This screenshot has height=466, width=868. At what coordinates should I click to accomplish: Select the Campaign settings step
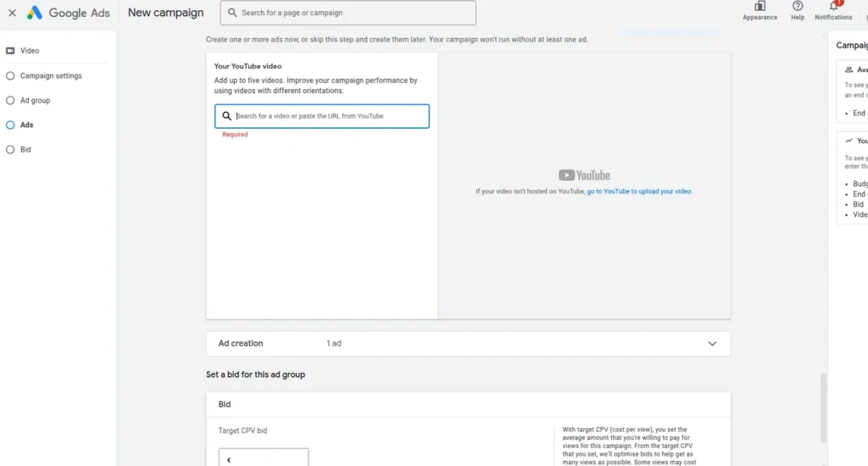(x=51, y=75)
